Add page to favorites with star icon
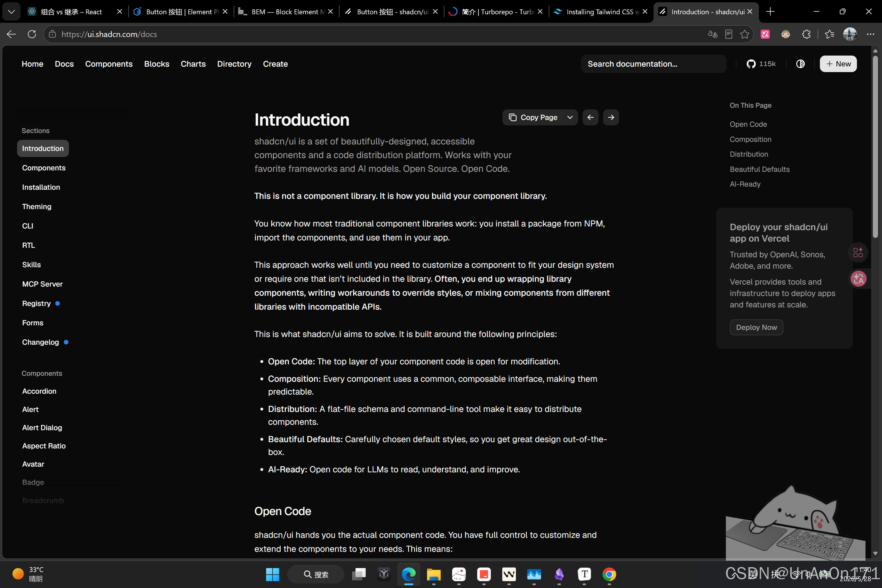The width and height of the screenshot is (882, 588). click(745, 34)
